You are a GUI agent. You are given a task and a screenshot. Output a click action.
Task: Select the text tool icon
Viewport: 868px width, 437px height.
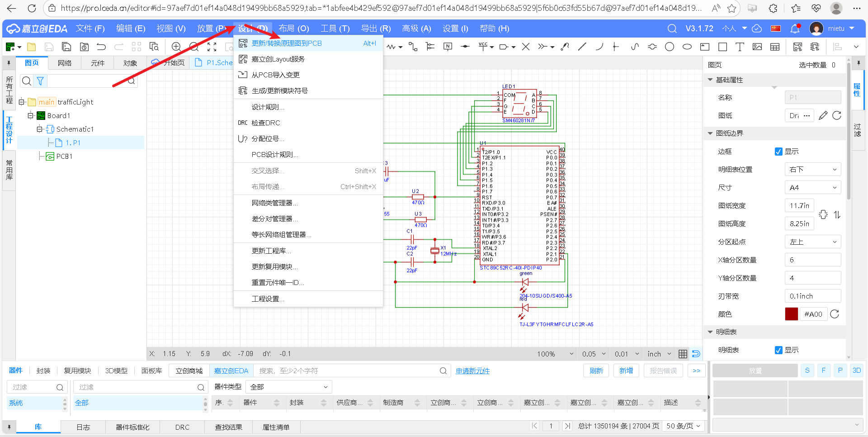740,47
